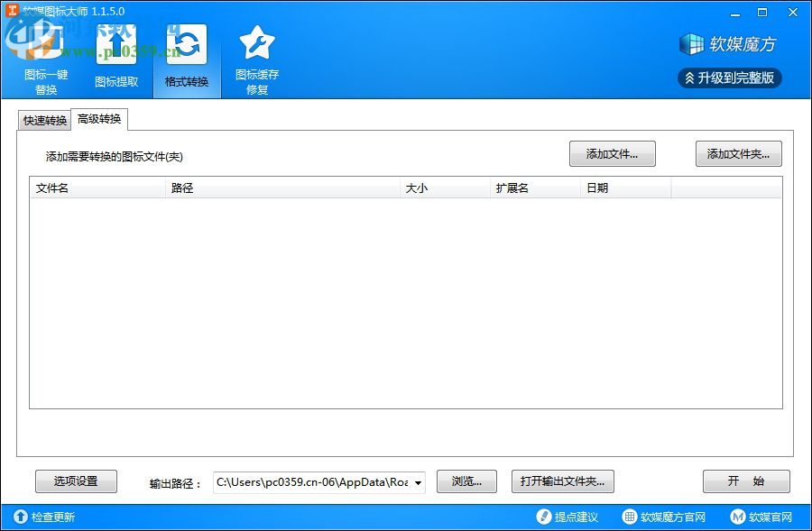Open the output path dropdown list
The width and height of the screenshot is (812, 531).
coord(420,481)
